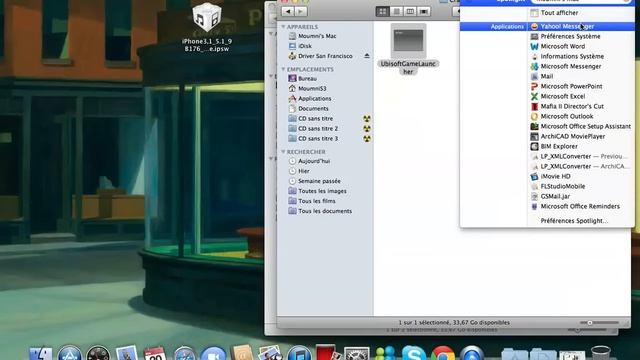
Task: Select UbisoftGameLauncher file thumbnail
Action: click(408, 41)
